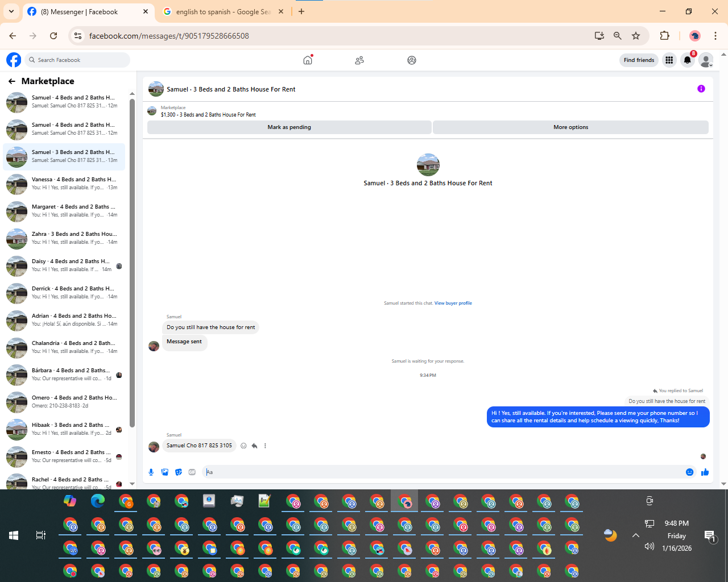React to Samuel Cho's phone number message
728x582 pixels.
tap(243, 446)
